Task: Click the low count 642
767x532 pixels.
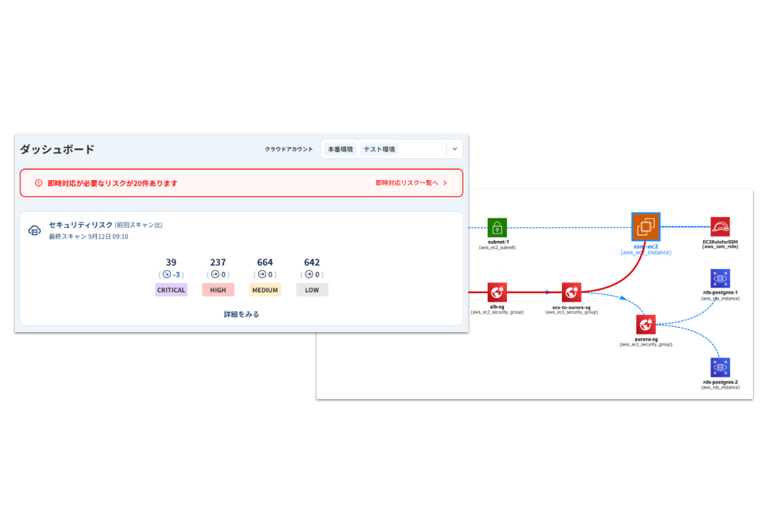Action: pyautogui.click(x=312, y=263)
